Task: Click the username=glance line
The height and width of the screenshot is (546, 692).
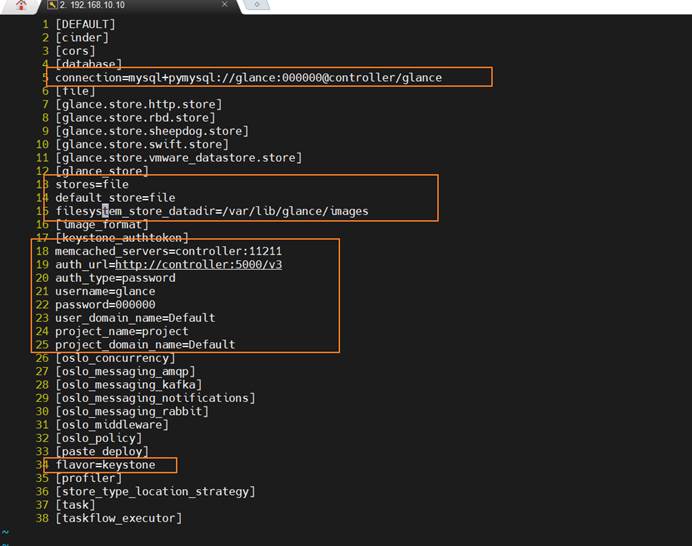Action: click(x=105, y=291)
